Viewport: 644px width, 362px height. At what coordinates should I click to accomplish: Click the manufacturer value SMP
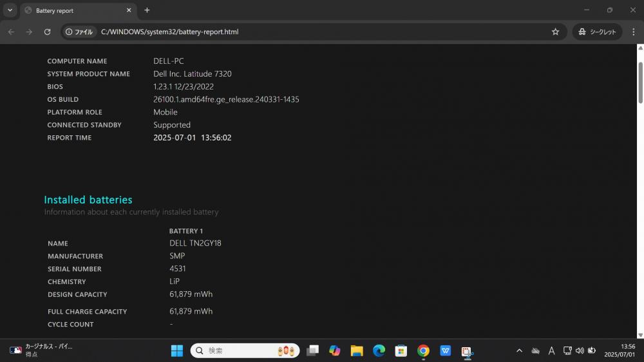177,256
